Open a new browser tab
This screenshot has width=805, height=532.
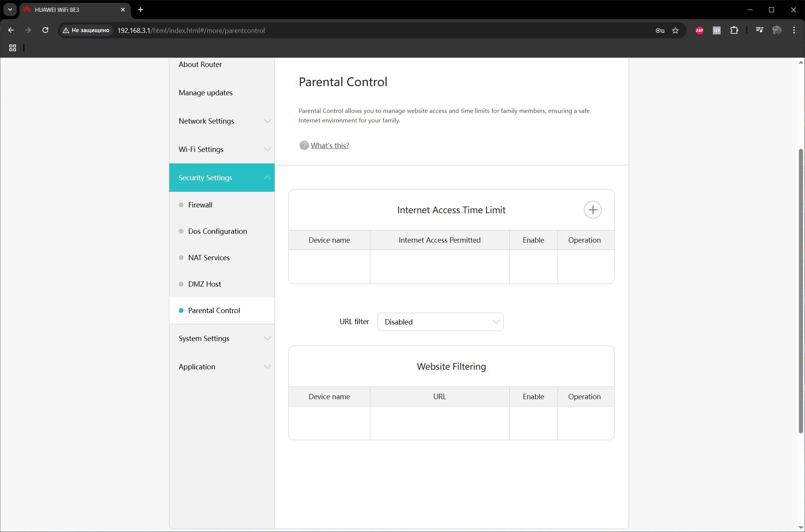click(141, 10)
